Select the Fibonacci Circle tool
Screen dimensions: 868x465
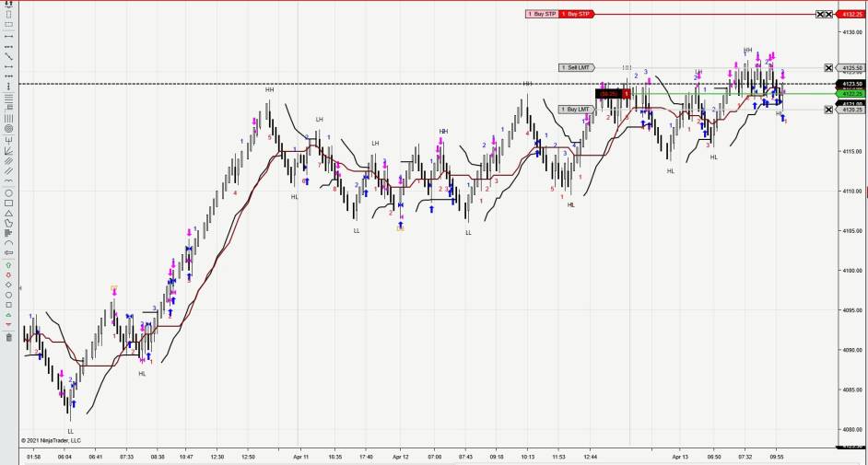tap(9, 128)
